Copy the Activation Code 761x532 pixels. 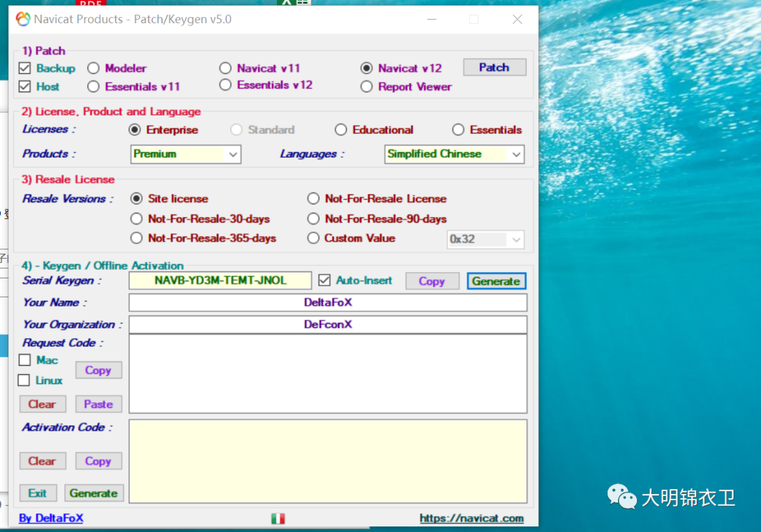pos(99,461)
